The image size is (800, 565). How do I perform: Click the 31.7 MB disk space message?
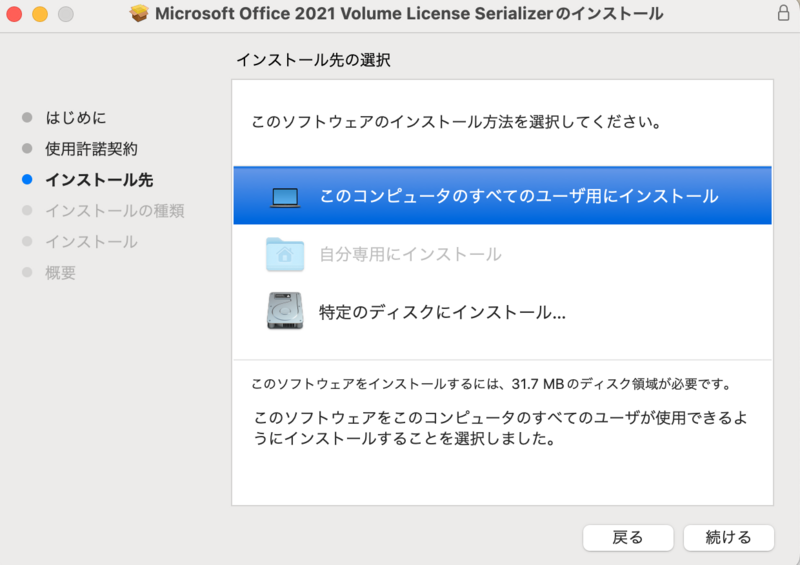[x=492, y=384]
